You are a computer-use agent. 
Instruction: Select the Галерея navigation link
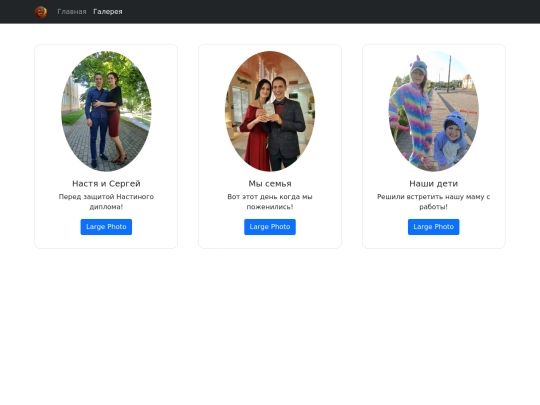[108, 12]
